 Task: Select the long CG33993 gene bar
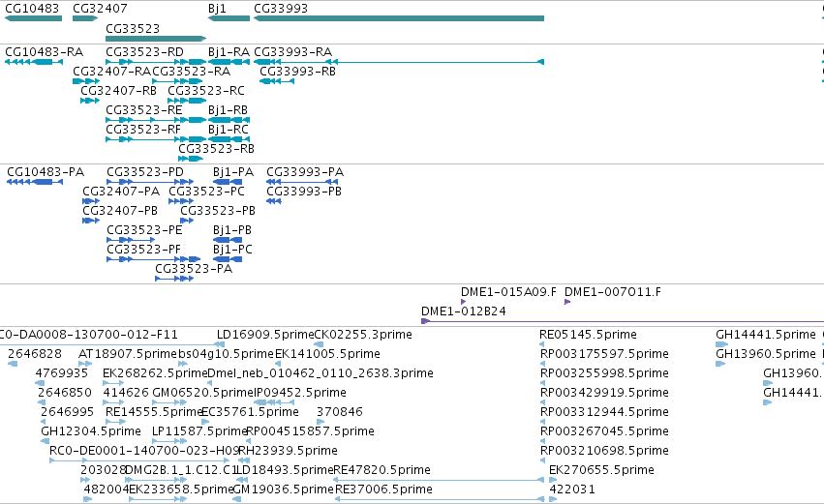[x=399, y=18]
